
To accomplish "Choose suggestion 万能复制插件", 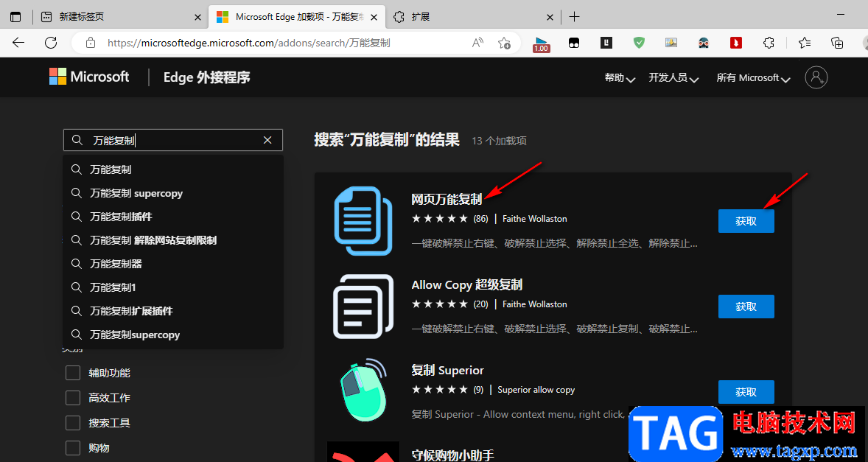I will (x=173, y=217).
